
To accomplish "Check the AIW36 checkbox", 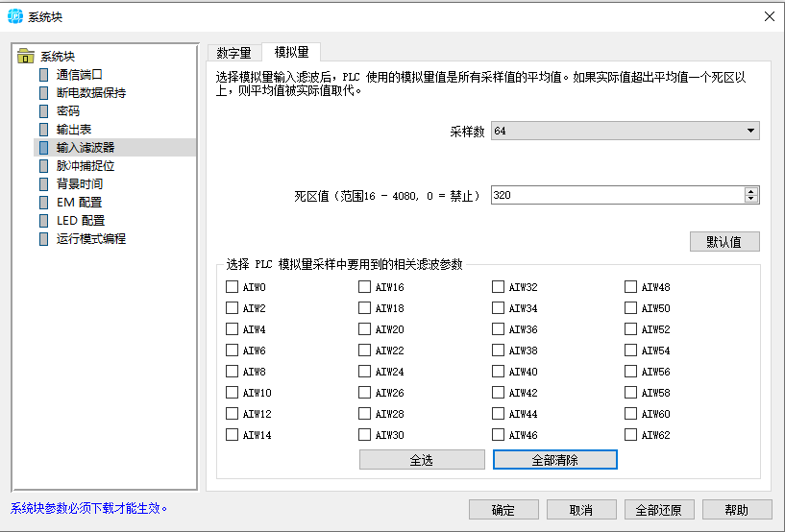I will tap(498, 328).
